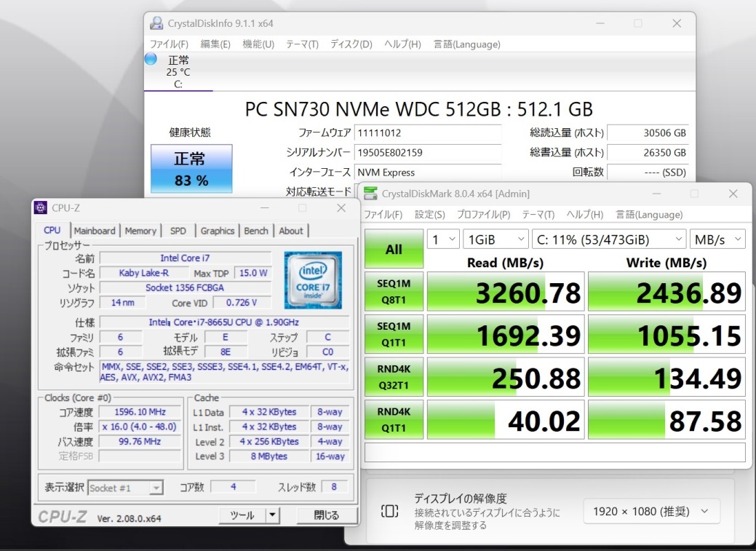Open the drive selection dropdown for C:
Image resolution: width=756 pixels, height=551 pixels.
[x=610, y=239]
